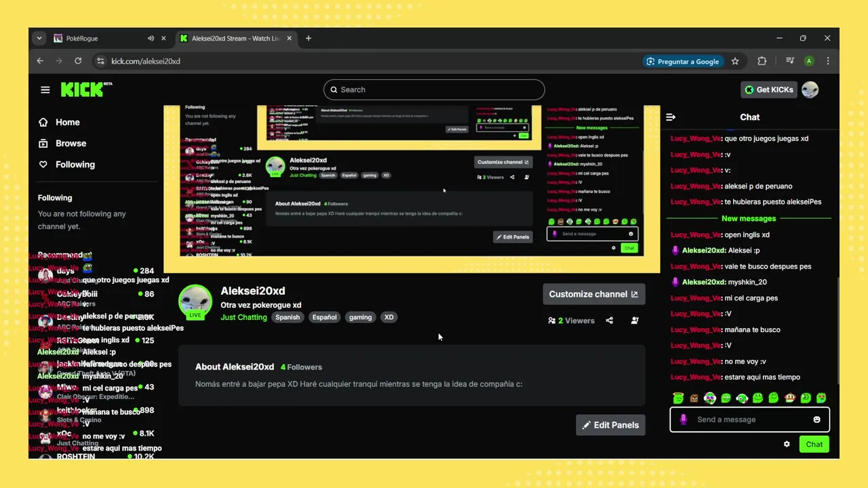868x488 pixels.
Task: Insert the dizzy green emote
Action: point(806,398)
